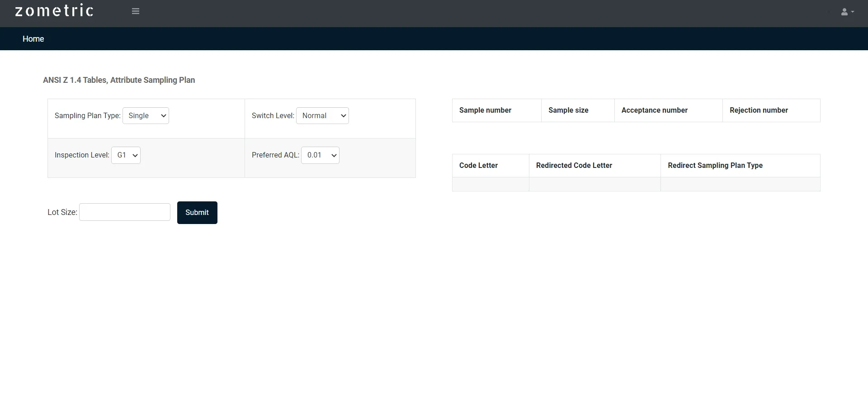Open the Sampling Plan Type dropdown
Viewport: 868px width, 396px height.
146,116
